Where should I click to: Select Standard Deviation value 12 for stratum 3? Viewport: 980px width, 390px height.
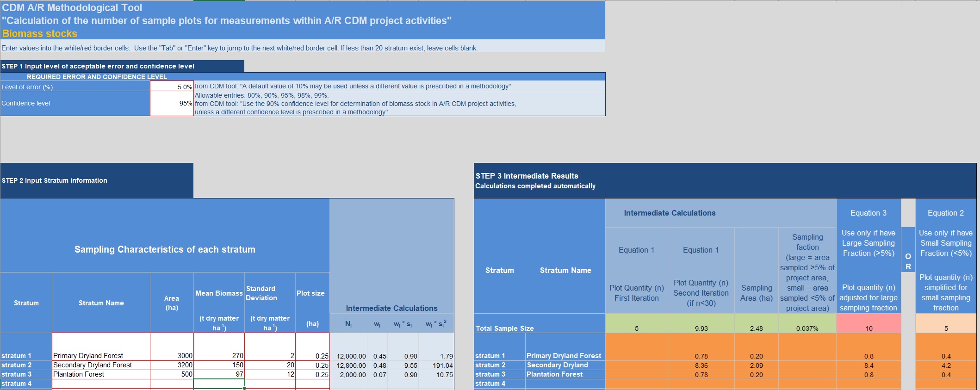(270, 374)
